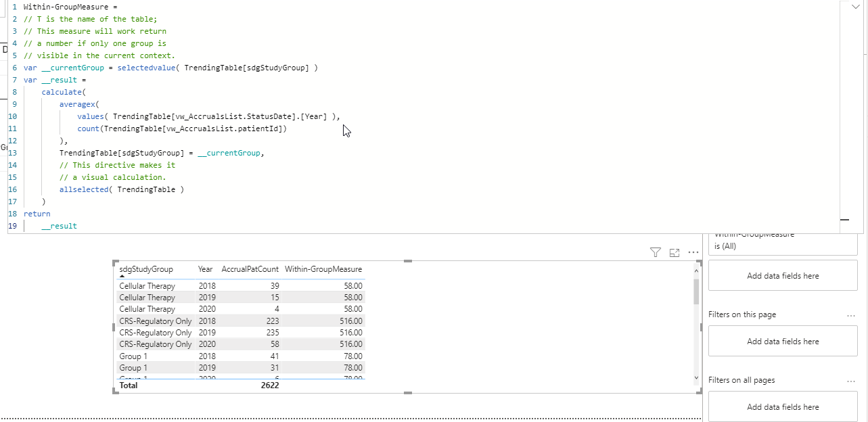Screen dimensions: 868x422
Task: Click Year 2020 in CRS-Regulatory Only row
Action: coord(207,344)
